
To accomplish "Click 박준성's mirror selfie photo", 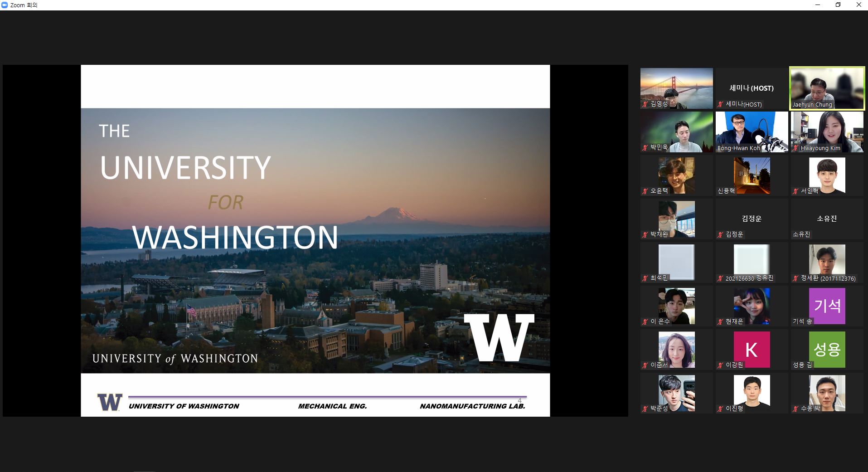I will 677,393.
